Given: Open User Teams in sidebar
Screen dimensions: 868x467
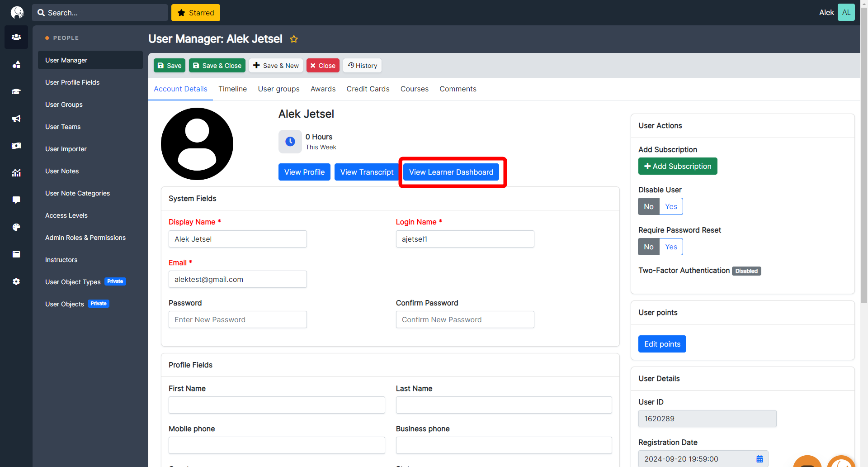Looking at the screenshot, I should [x=90, y=127].
